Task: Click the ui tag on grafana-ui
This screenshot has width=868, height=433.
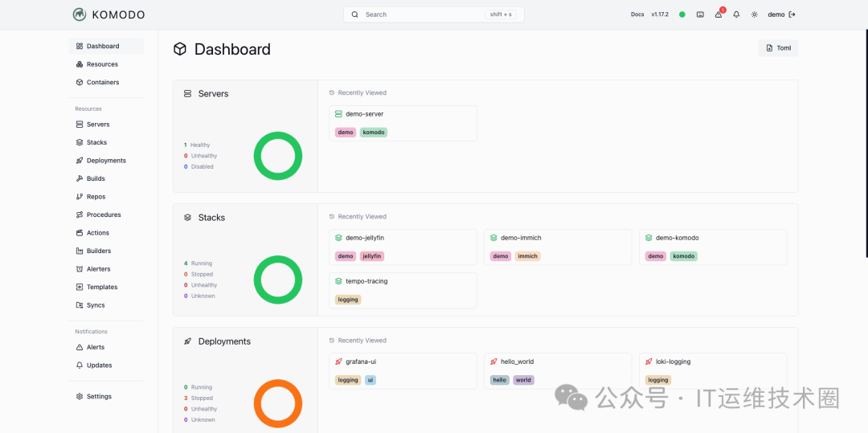Action: 371,381
